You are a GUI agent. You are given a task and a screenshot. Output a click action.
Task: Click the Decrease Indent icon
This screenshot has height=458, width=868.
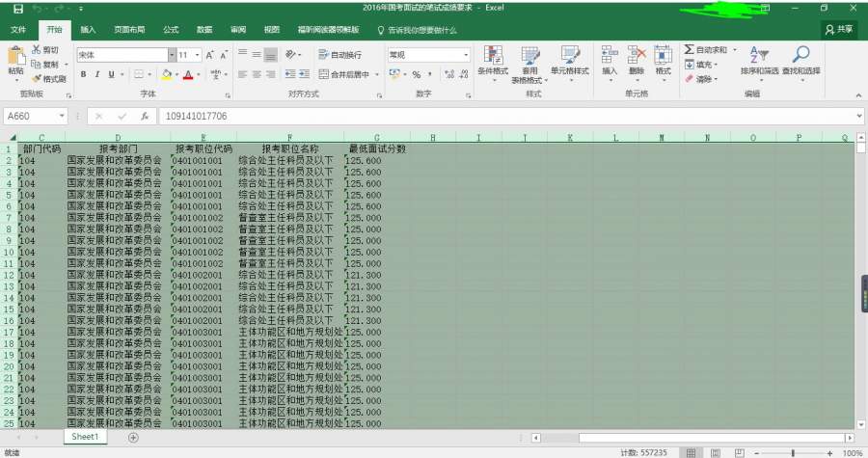(290, 73)
